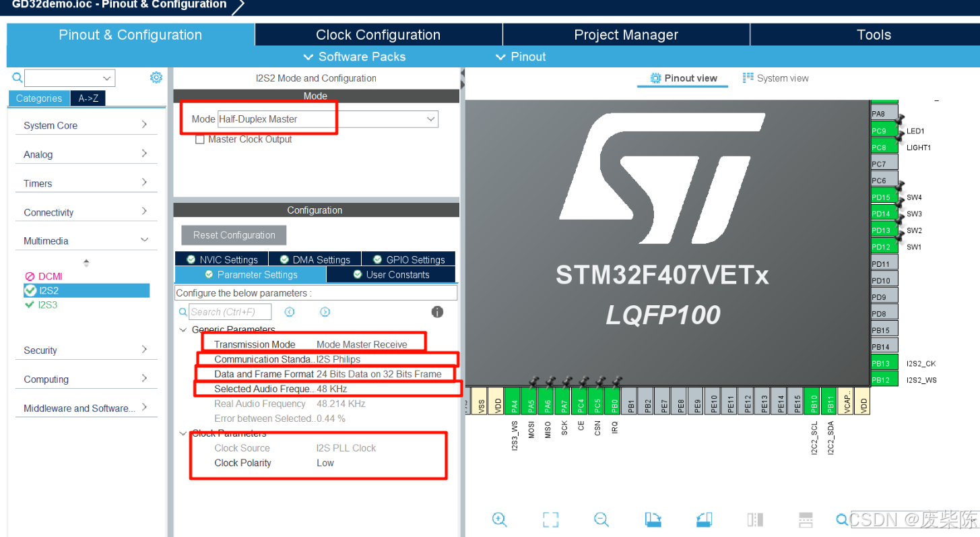Collapse Generic Parameters section
The height and width of the screenshot is (537, 980).
point(183,330)
